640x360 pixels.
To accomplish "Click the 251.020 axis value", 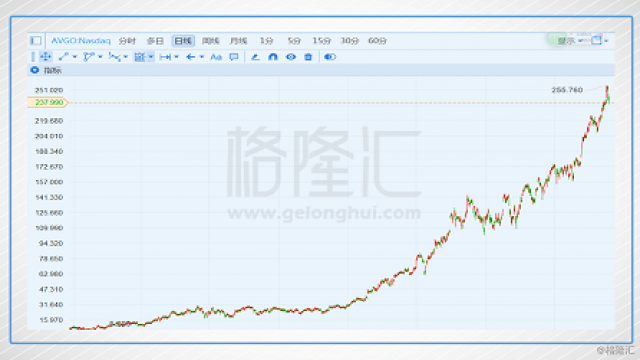I will tap(49, 90).
